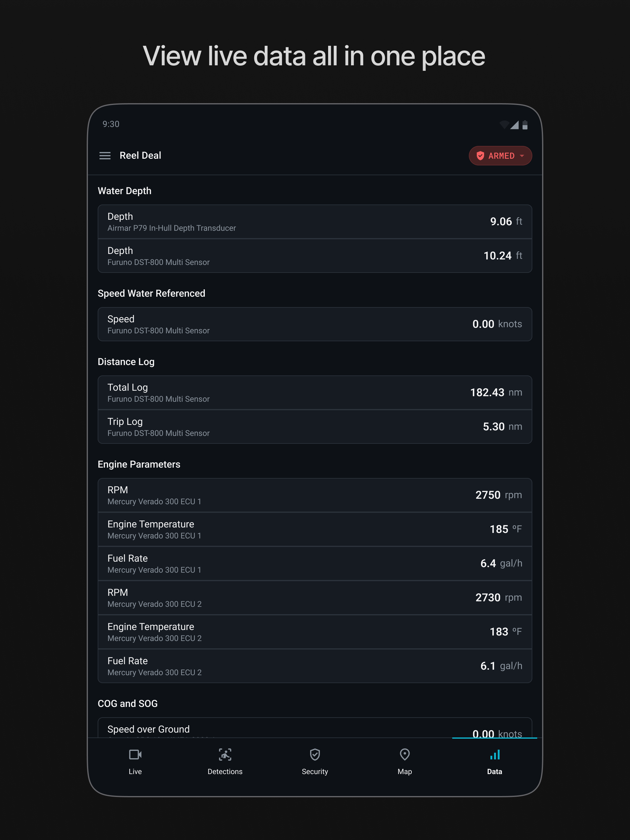Tap the battery status icon
630x840 pixels.
[525, 125]
